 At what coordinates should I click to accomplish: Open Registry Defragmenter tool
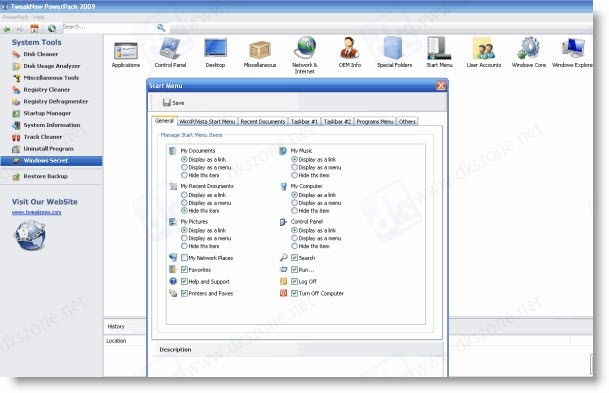[56, 101]
